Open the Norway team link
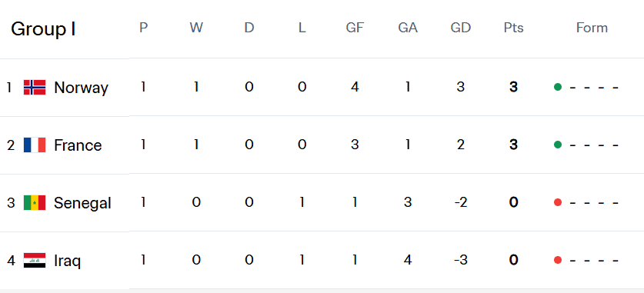 (81, 88)
